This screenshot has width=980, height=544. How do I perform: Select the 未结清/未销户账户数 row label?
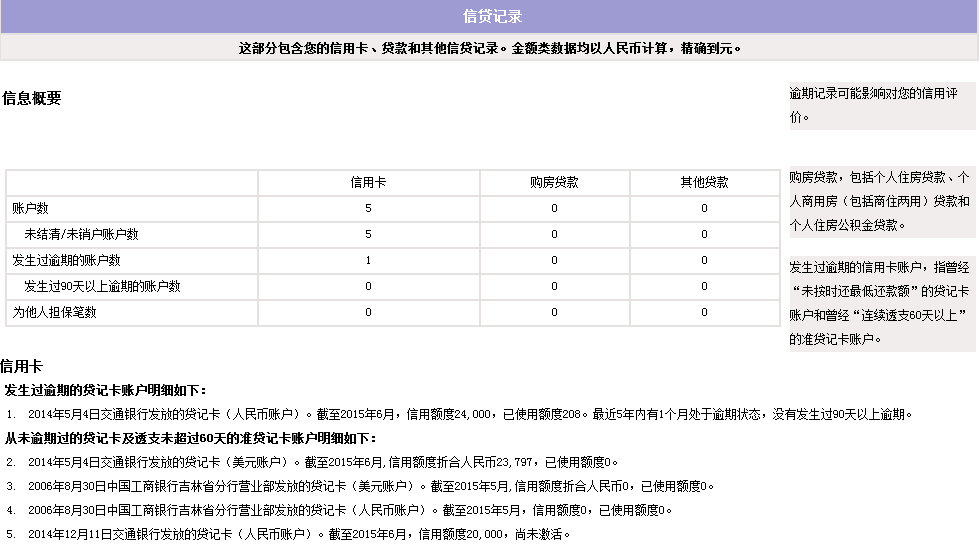tap(81, 234)
